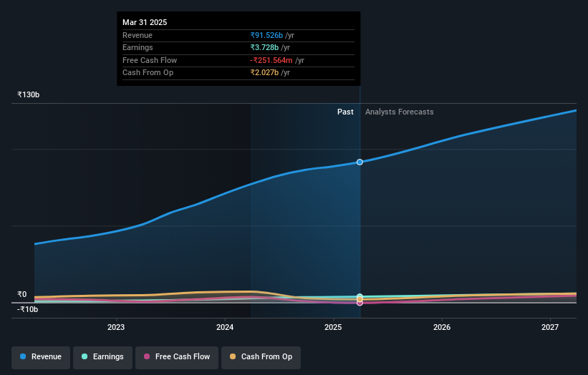
Task: Click the Past section label
Action: click(345, 112)
